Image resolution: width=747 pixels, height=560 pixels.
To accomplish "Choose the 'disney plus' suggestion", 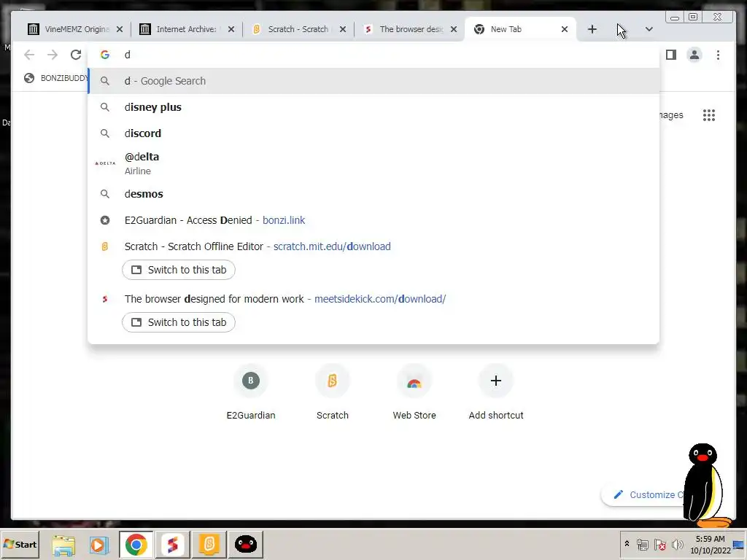I will pos(374,107).
